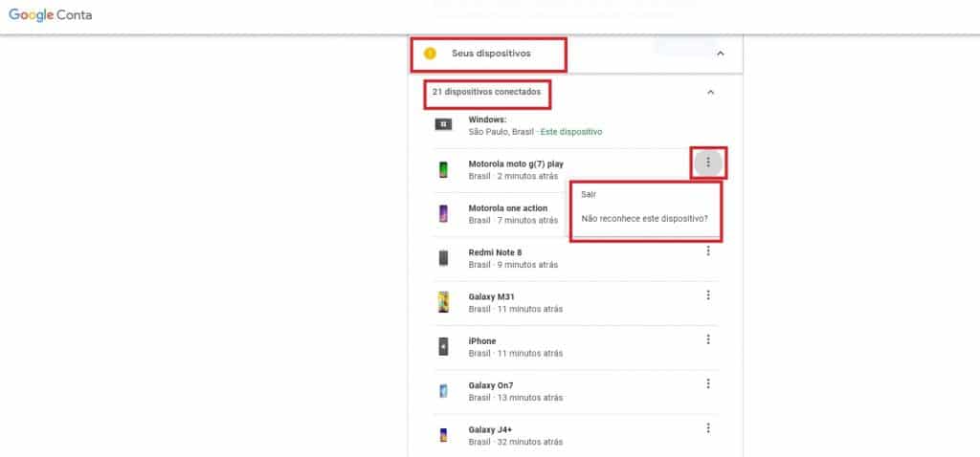This screenshot has width=980, height=457.
Task: Choose Sair from the device menu
Action: click(589, 195)
